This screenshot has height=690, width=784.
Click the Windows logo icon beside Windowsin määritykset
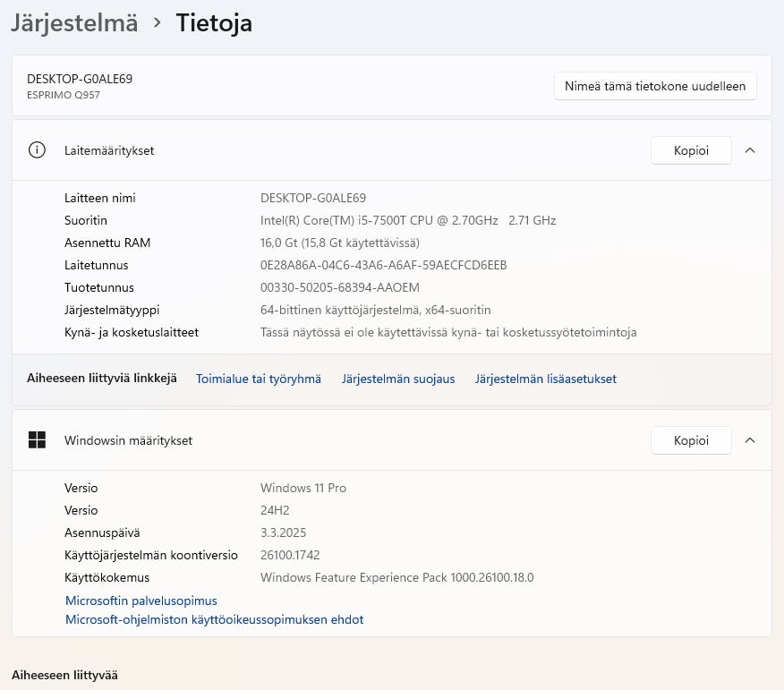37,440
